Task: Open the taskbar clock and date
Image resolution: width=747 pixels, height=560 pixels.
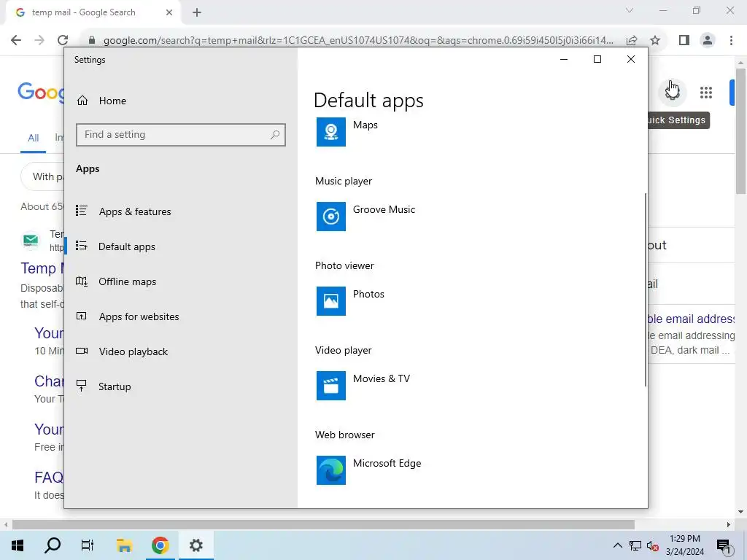Action: (x=684, y=545)
